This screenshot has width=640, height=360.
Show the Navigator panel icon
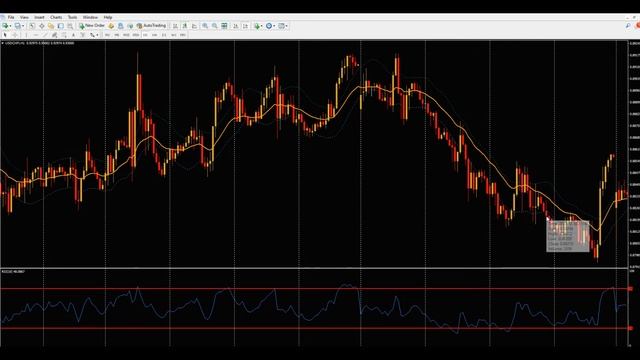tap(51, 26)
